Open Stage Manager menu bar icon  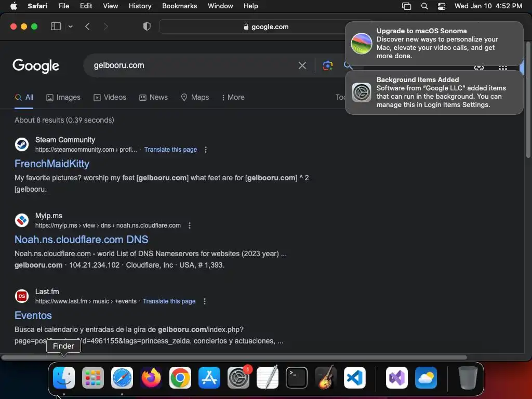(406, 6)
